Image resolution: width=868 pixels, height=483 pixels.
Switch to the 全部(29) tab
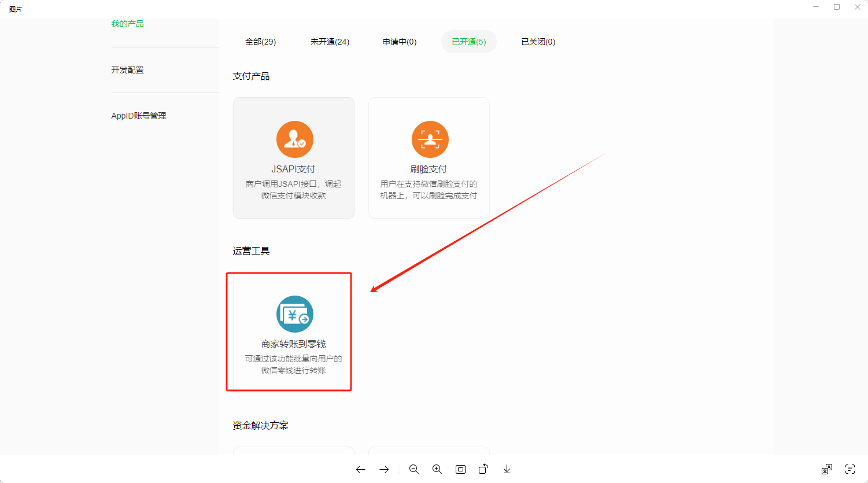pos(260,42)
